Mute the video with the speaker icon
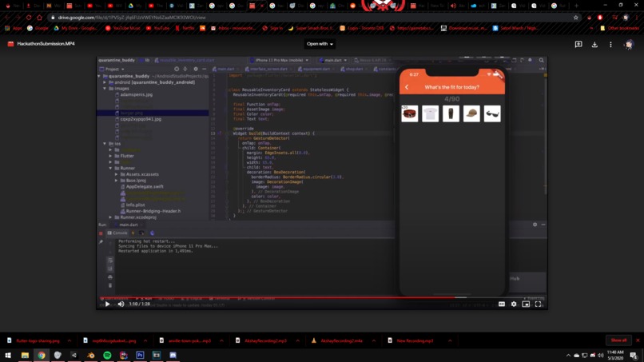 click(x=121, y=304)
